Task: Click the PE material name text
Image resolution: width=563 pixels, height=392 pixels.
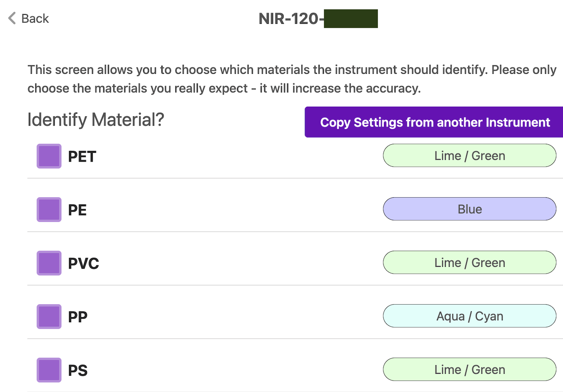Action: 77,210
